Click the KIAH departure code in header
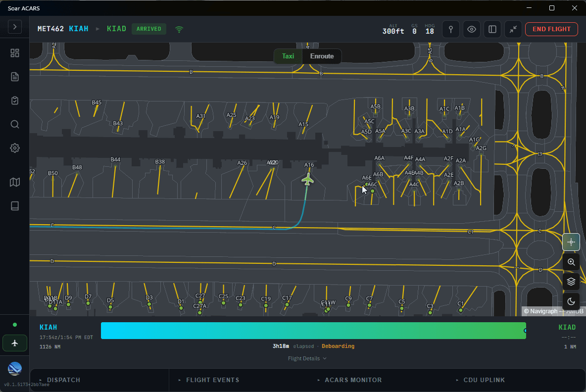Image resolution: width=586 pixels, height=392 pixels. tap(79, 29)
